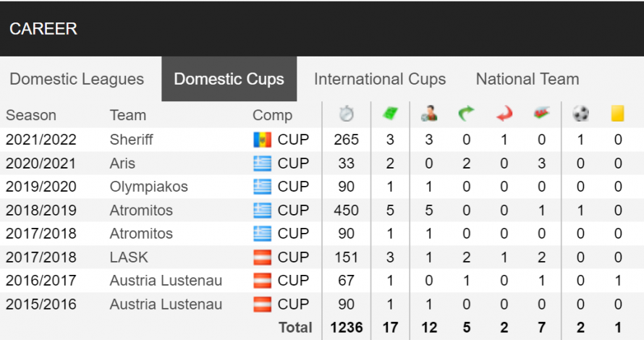Click the red substituted-out arrow icon
Screen dimensions: 644x340
[x=504, y=114]
